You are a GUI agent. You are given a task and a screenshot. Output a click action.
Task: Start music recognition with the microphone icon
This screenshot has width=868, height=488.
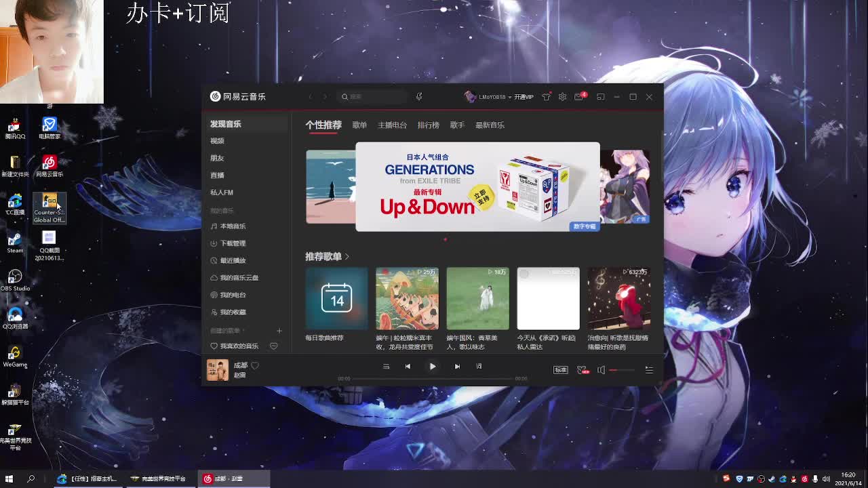(x=419, y=96)
